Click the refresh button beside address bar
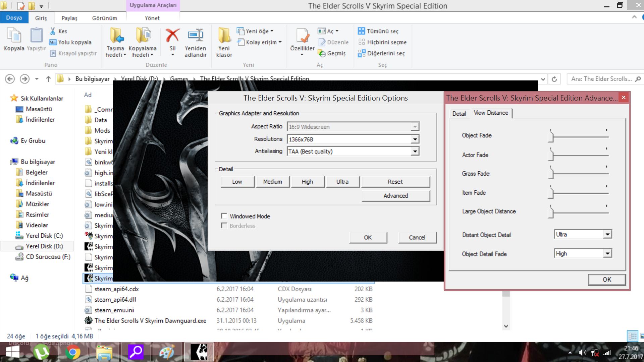Screen dimensions: 644x362 (554, 79)
